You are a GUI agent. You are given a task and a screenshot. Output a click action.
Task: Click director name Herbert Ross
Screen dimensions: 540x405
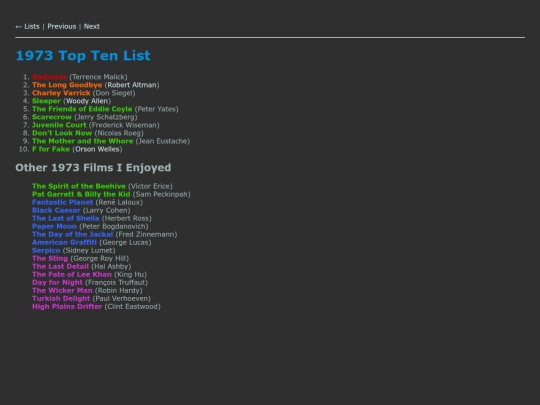click(x=127, y=218)
